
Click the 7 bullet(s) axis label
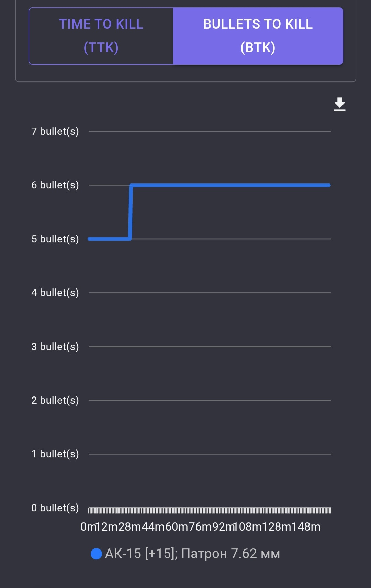(55, 131)
